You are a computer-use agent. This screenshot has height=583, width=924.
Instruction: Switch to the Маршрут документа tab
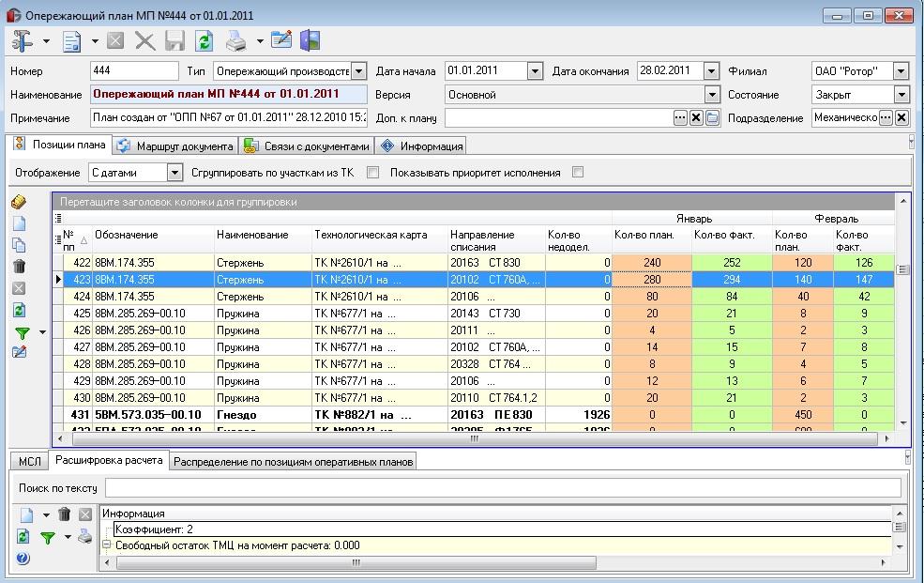176,146
